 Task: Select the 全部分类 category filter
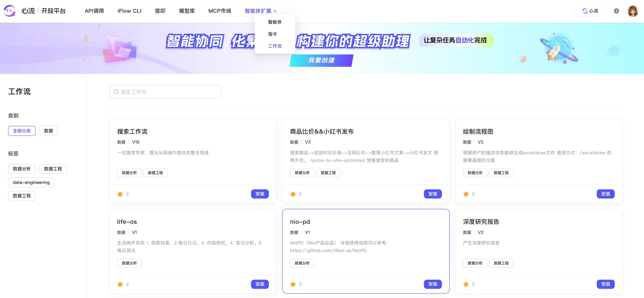[x=22, y=131]
